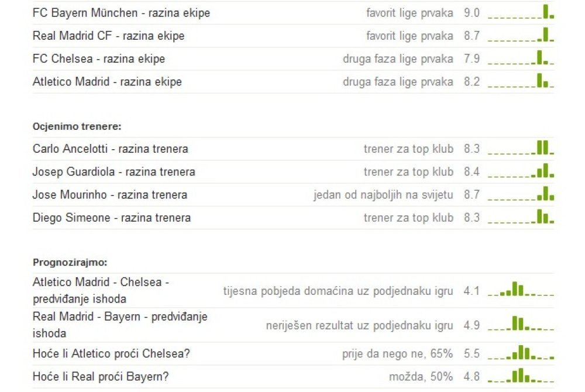Screen dimensions: 585x392
Task: Click Real Madrid CF's rating histogram chart
Action: 521,36
